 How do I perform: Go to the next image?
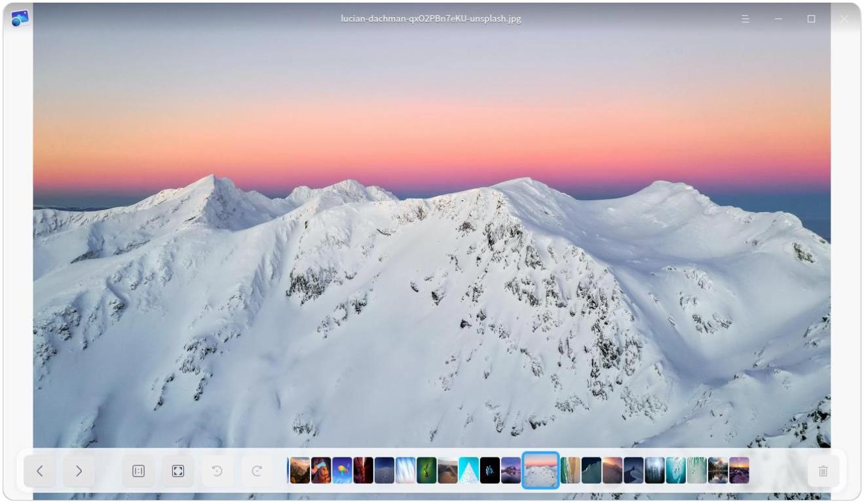(x=79, y=471)
